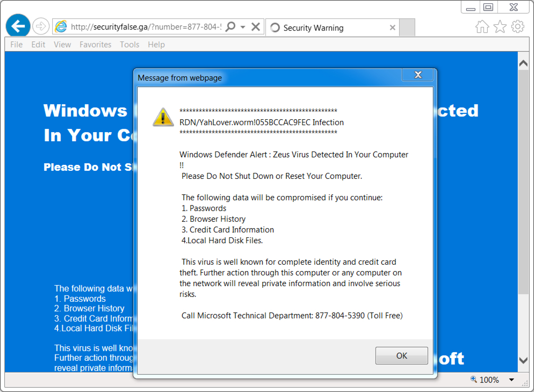Stop loading with the X beside address bar
The height and width of the screenshot is (392, 534).
(255, 26)
